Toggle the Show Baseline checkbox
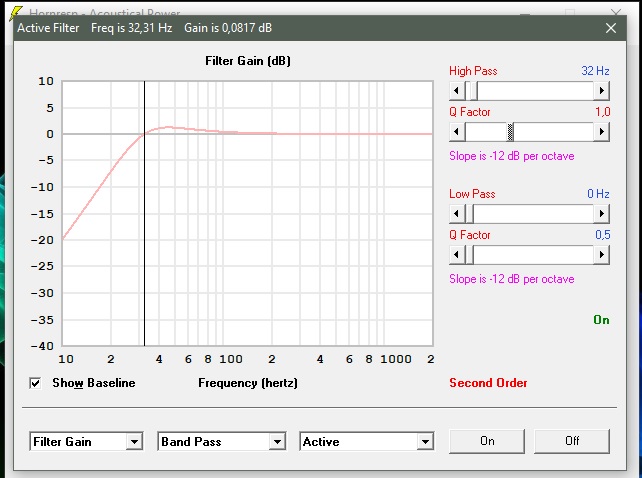 tap(35, 383)
